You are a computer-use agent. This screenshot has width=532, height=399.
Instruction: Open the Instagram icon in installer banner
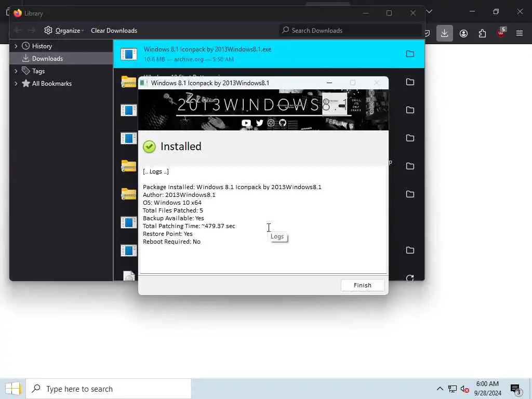click(x=271, y=123)
